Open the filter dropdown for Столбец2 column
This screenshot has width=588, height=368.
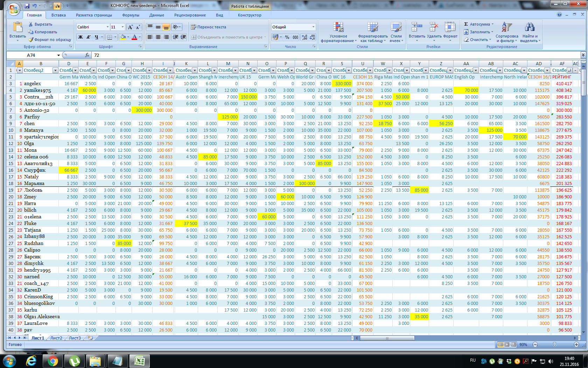click(55, 70)
